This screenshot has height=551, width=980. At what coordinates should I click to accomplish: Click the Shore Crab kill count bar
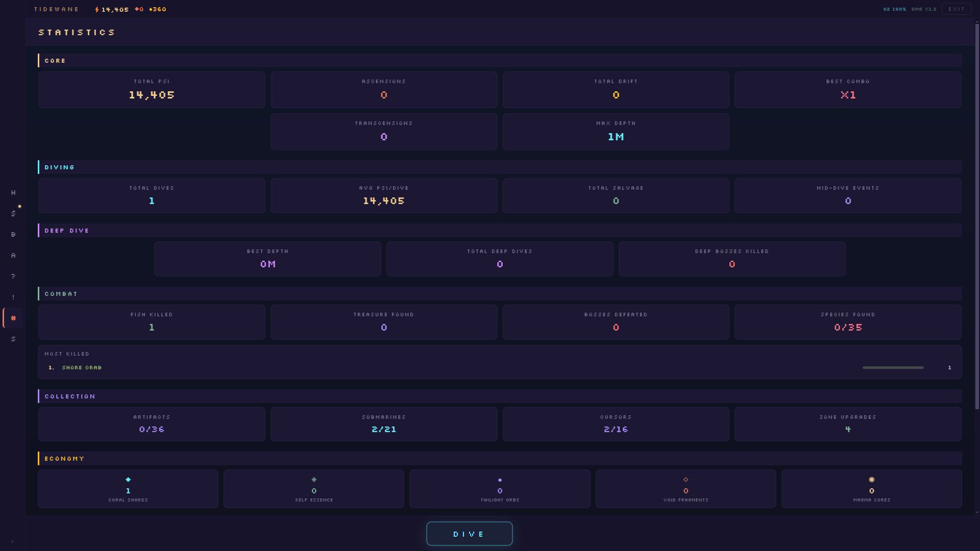click(x=893, y=367)
